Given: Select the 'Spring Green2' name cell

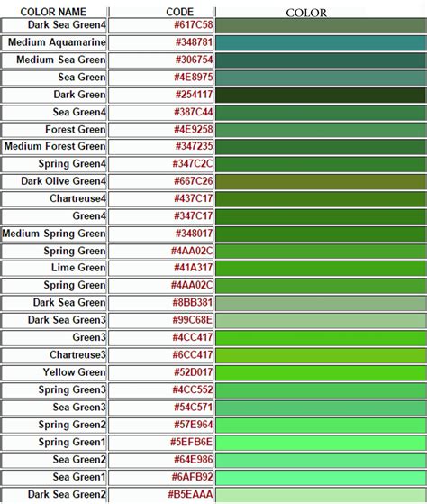Looking at the screenshot, I should tap(54, 426).
